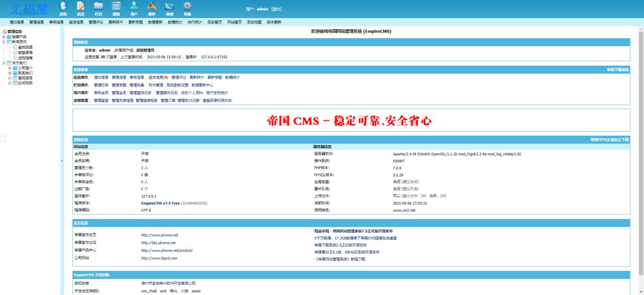Open the http://www.phome.net official homepage link

pyautogui.click(x=159, y=235)
